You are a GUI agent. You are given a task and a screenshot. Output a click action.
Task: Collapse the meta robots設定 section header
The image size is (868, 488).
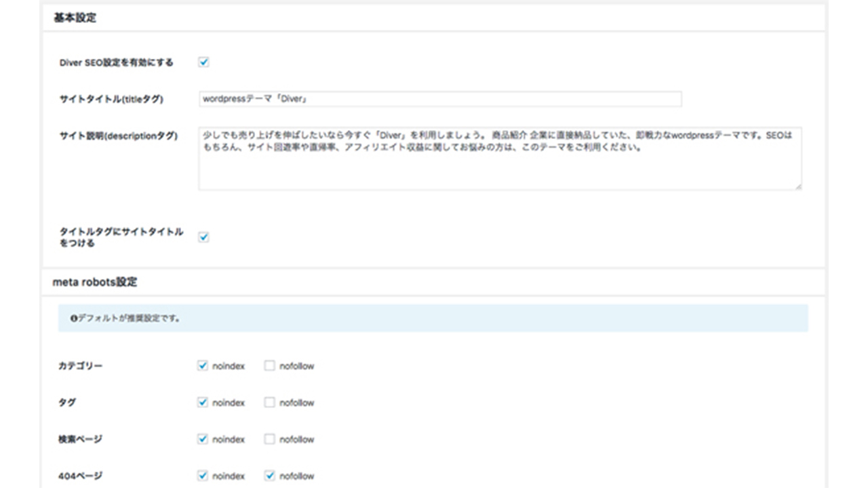click(x=95, y=282)
